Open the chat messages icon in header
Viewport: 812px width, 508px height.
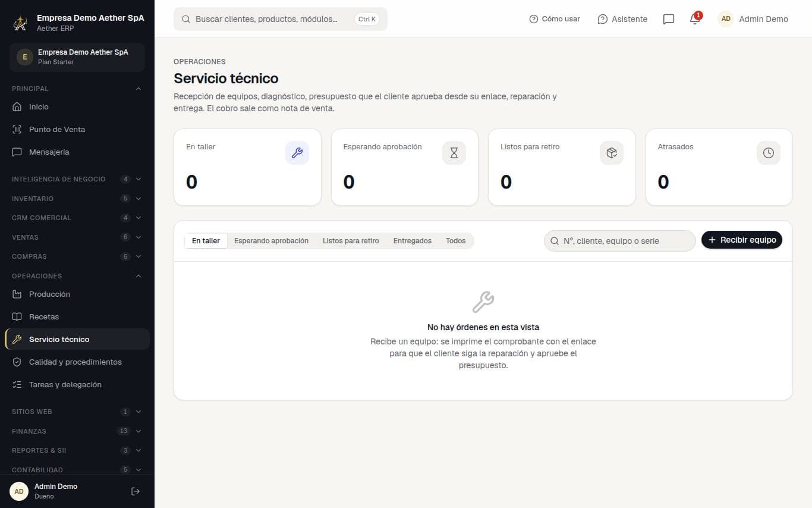click(668, 19)
